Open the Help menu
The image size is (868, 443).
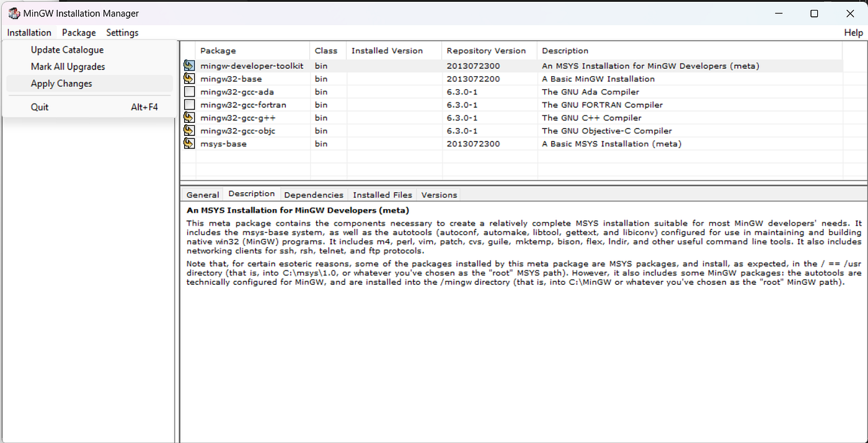(x=853, y=32)
